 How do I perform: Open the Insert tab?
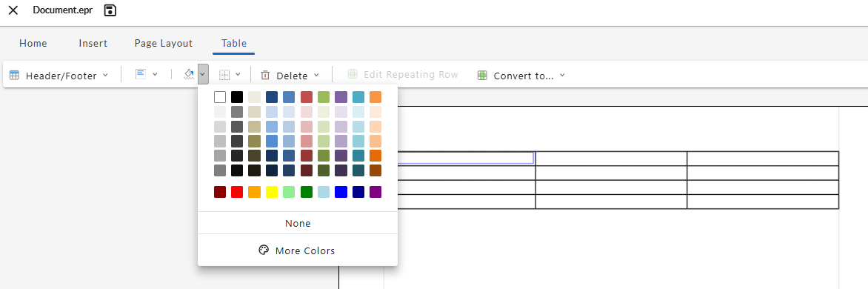(x=93, y=43)
